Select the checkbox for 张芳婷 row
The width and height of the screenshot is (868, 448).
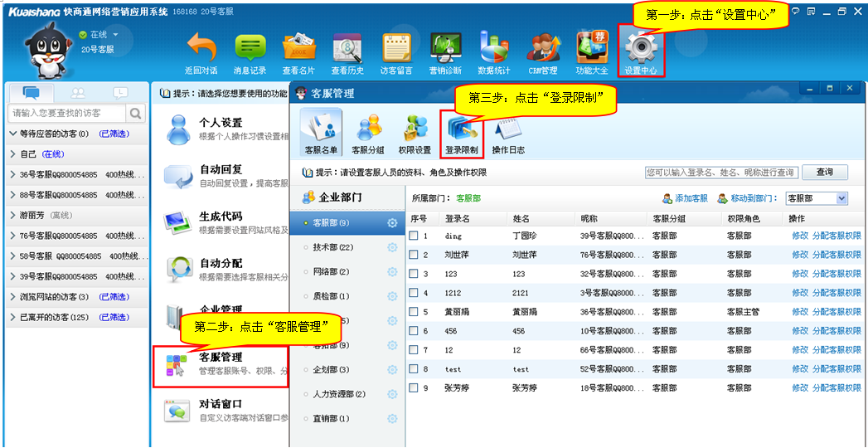click(x=414, y=388)
